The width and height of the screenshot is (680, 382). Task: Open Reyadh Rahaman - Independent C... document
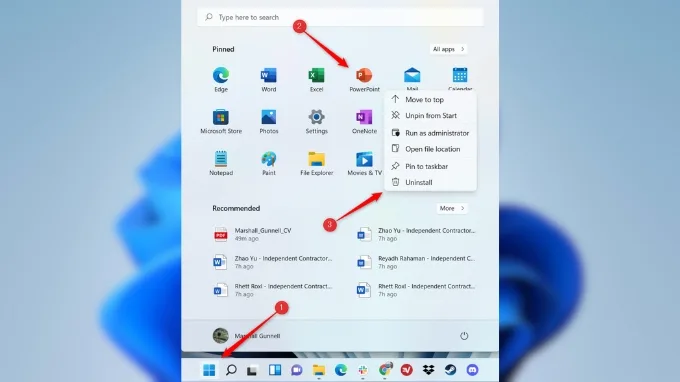415,262
